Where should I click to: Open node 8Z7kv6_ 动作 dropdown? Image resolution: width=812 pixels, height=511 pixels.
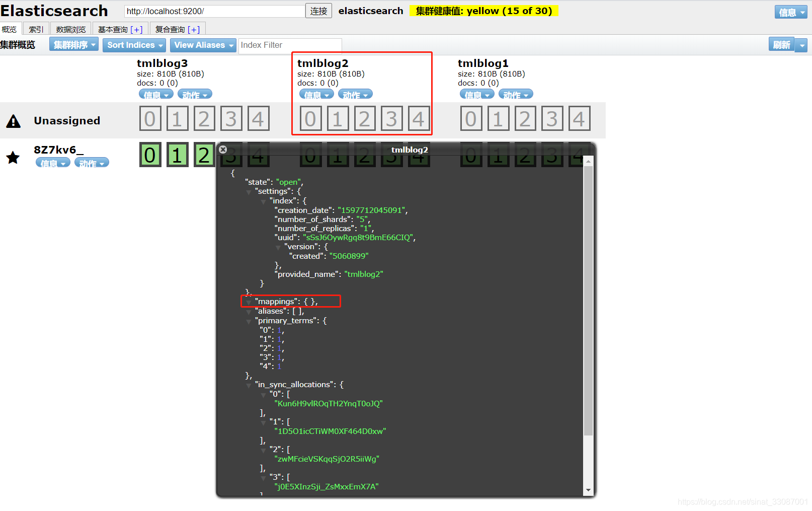click(x=92, y=163)
